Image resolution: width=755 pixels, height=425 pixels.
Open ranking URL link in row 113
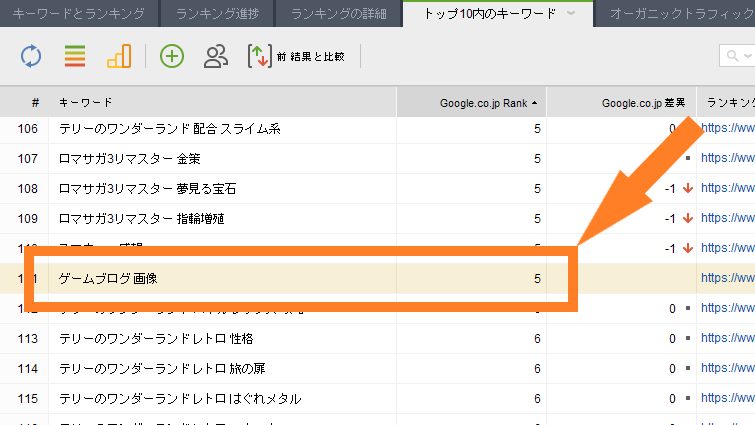728,338
